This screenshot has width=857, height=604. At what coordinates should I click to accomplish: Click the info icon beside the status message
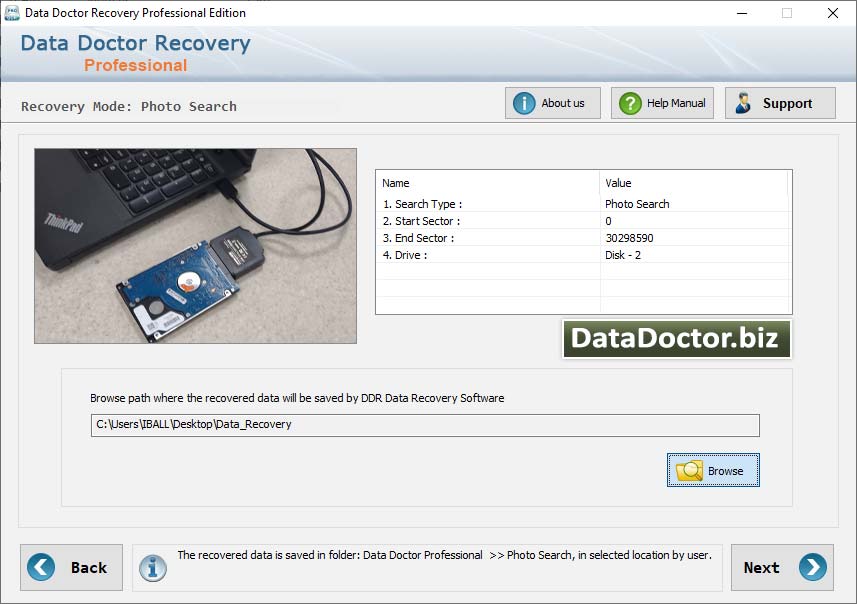[x=152, y=568]
